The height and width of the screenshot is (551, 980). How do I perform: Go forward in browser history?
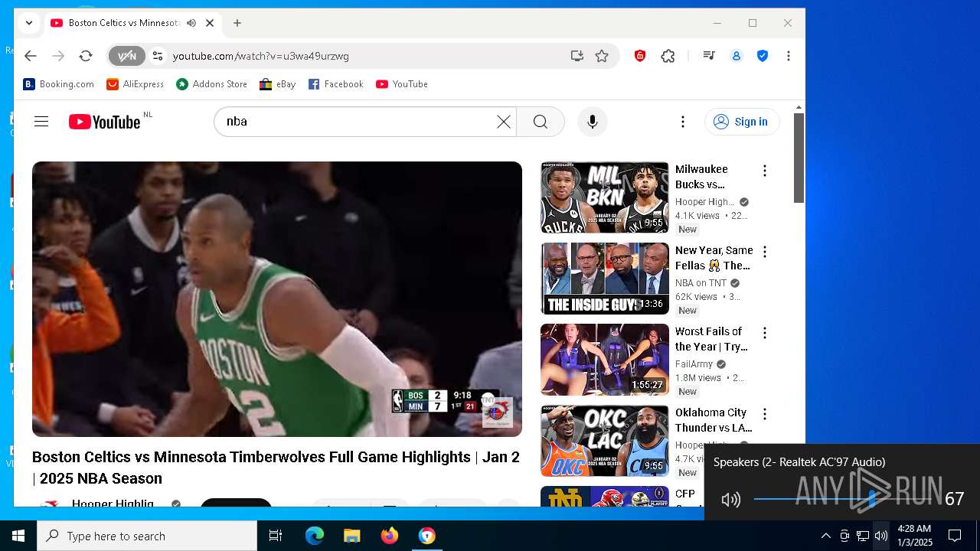pyautogui.click(x=58, y=56)
